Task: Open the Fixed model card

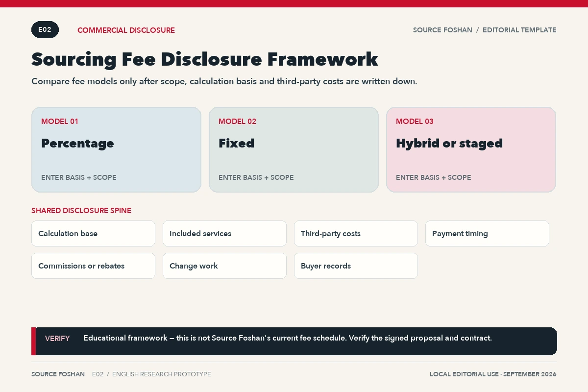Action: coord(294,149)
